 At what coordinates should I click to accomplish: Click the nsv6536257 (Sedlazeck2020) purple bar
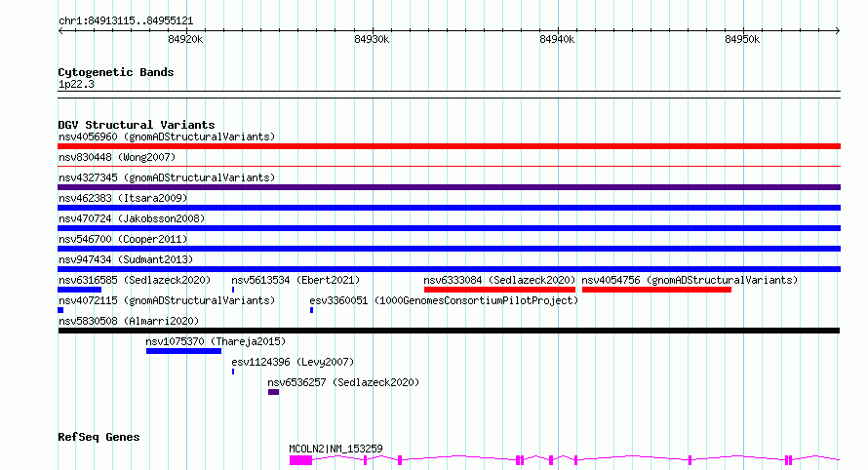click(273, 392)
